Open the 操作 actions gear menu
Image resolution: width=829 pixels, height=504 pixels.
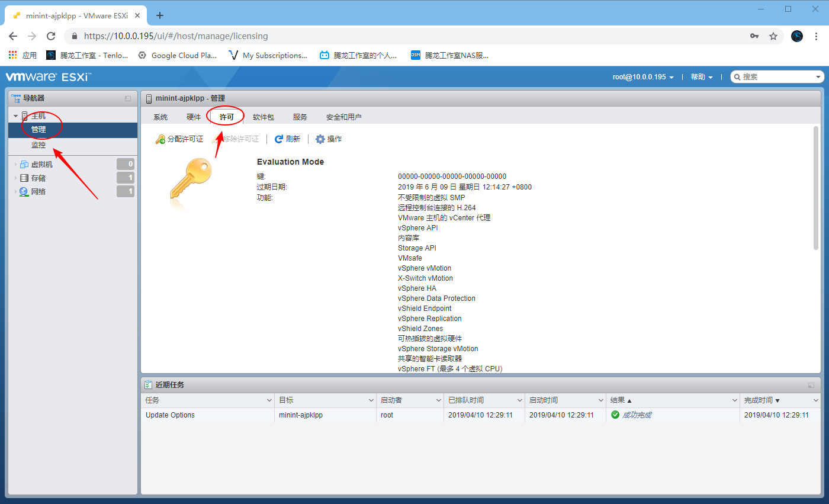tap(329, 139)
